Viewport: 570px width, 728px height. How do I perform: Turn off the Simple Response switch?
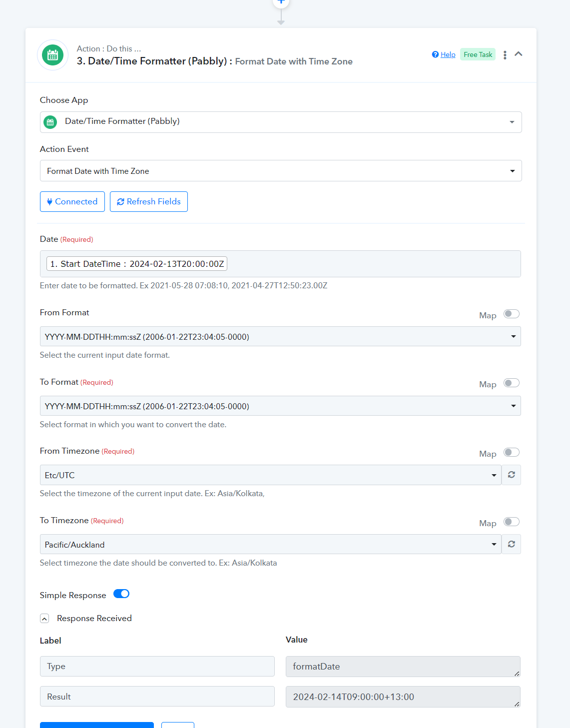pyautogui.click(x=121, y=594)
